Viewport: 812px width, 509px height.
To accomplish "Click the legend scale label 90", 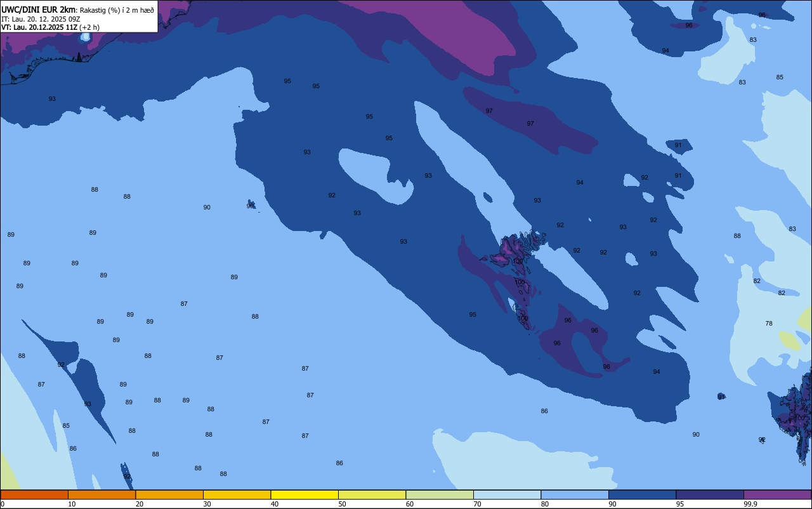I will (x=612, y=504).
